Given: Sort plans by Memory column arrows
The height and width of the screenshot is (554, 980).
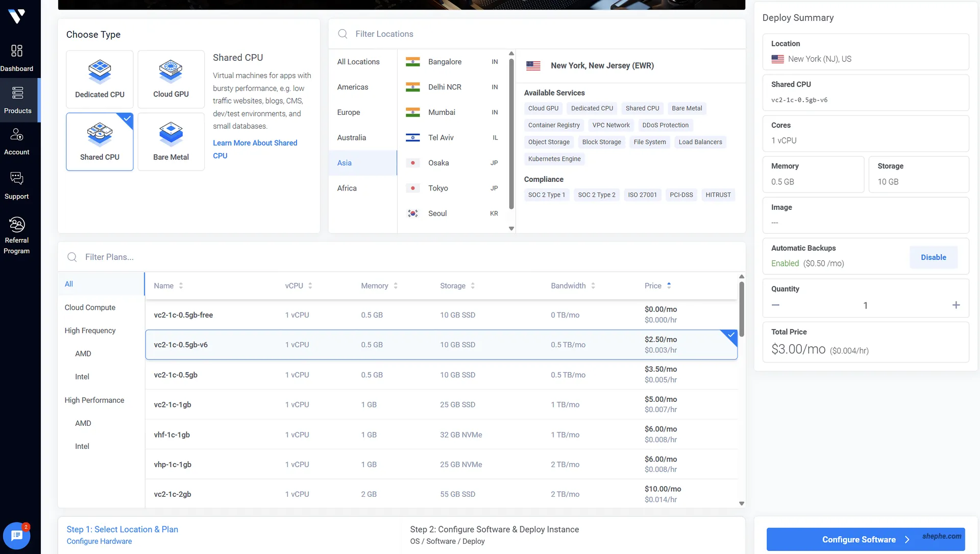Looking at the screenshot, I should coord(396,286).
